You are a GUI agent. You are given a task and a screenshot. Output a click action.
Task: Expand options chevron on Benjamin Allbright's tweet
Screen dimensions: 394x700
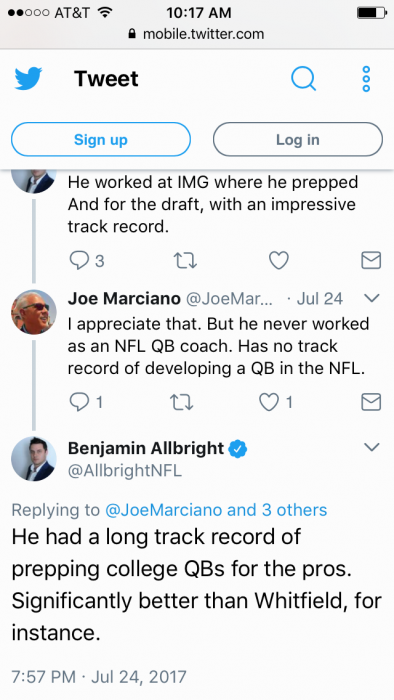372,447
